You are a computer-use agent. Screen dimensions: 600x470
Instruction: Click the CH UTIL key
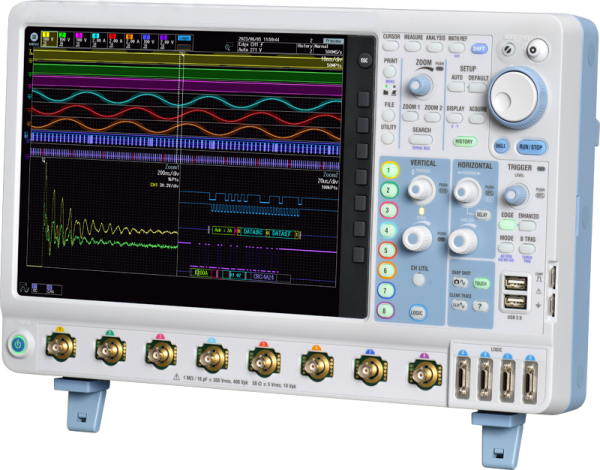pyautogui.click(x=418, y=280)
